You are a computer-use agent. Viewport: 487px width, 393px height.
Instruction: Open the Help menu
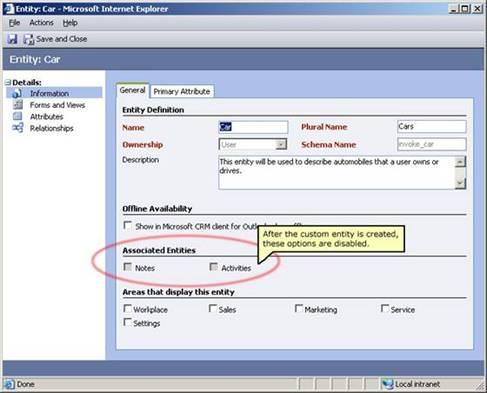tap(70, 23)
